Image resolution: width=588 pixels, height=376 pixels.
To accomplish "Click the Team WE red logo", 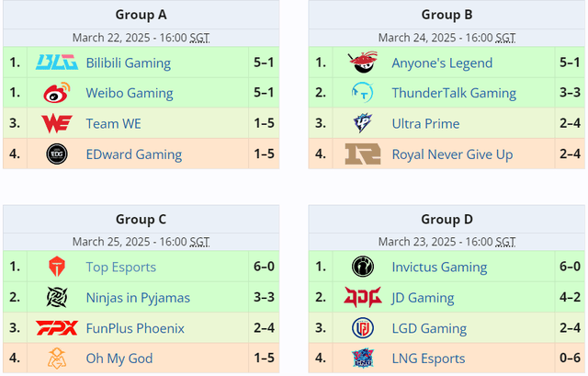I will pyautogui.click(x=57, y=123).
